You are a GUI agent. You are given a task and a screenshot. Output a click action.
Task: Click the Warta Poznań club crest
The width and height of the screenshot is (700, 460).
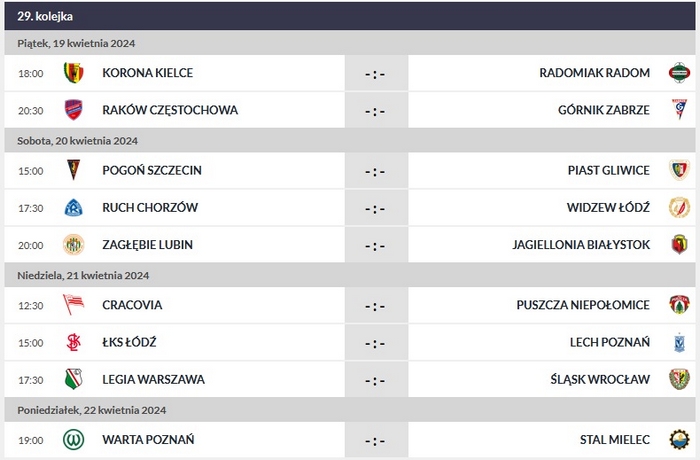click(73, 440)
